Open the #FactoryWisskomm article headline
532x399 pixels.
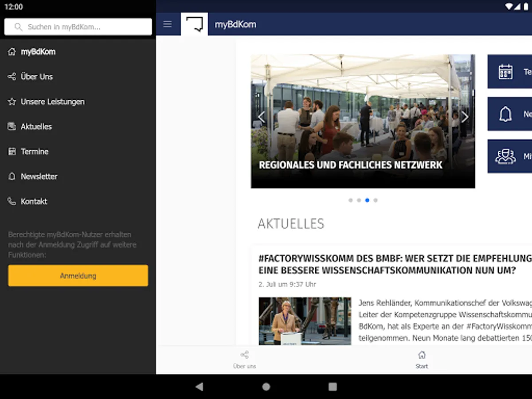click(x=395, y=264)
